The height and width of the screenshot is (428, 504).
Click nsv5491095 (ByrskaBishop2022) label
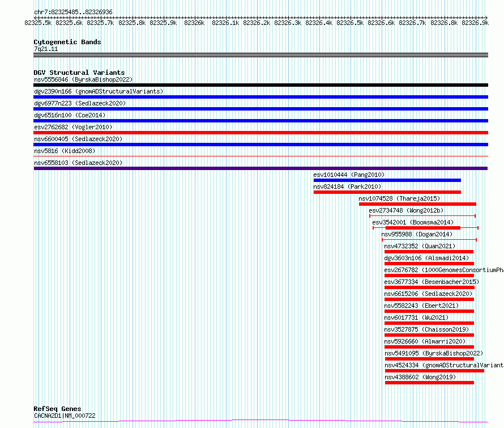pyautogui.click(x=434, y=353)
